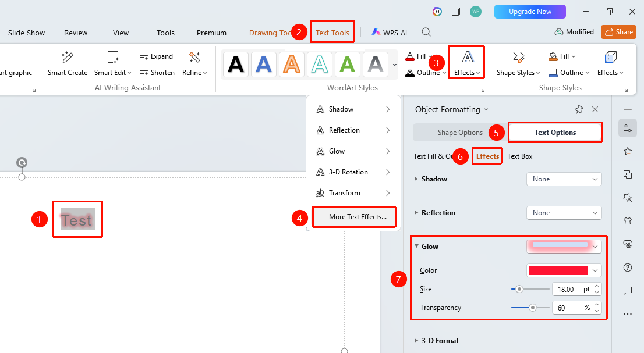This screenshot has height=353, width=644.
Task: Open the 3-D Rotation submenu
Action: click(x=353, y=172)
